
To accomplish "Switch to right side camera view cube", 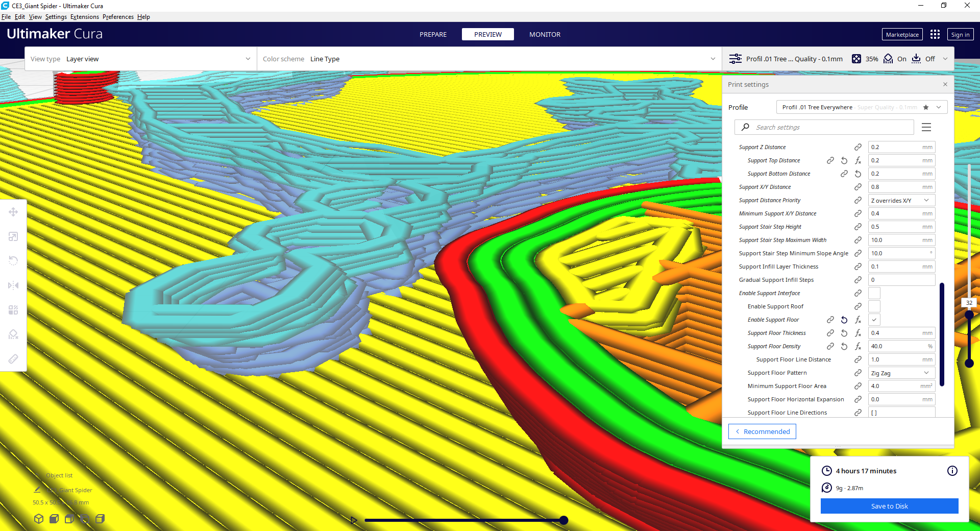I will [100, 519].
